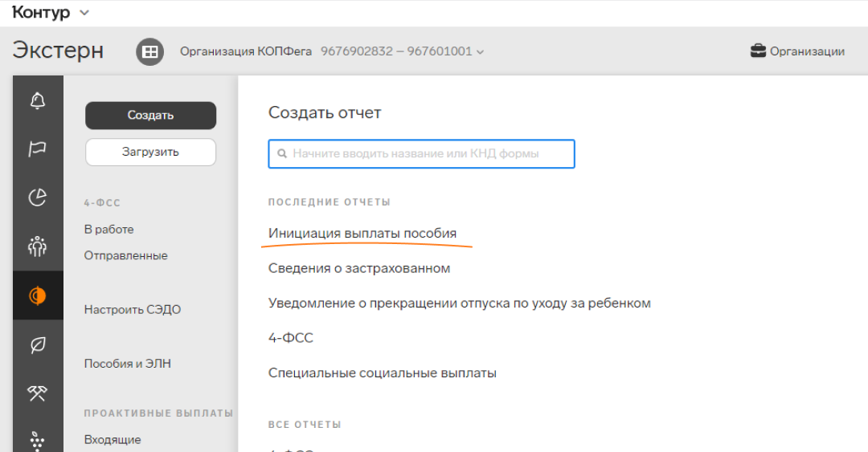
Task: Select Инициация выплаты пособия report
Action: click(362, 234)
